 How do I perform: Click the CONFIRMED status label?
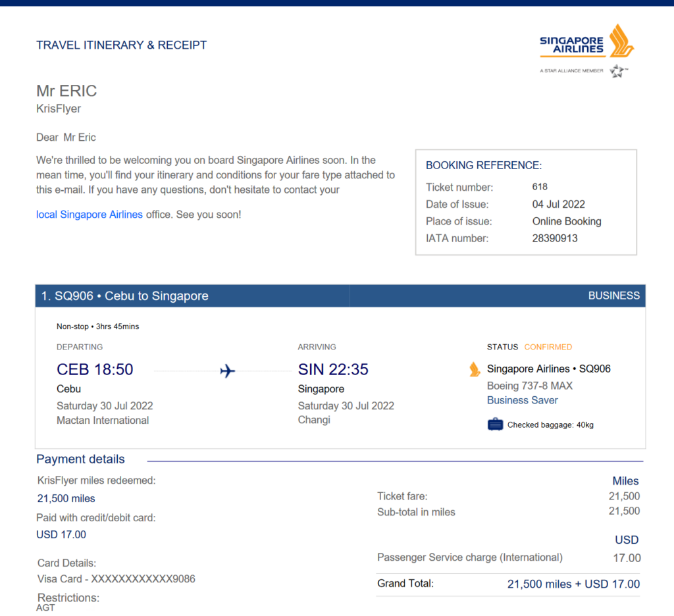(548, 347)
